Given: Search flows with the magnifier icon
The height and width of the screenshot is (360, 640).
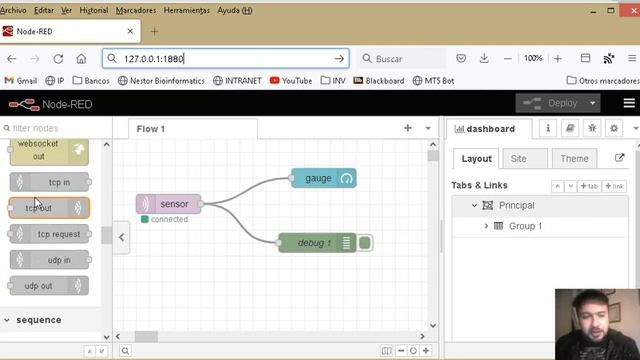Looking at the screenshot, I should tap(125, 351).
